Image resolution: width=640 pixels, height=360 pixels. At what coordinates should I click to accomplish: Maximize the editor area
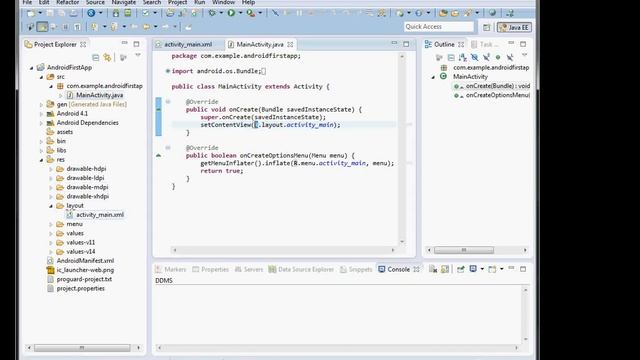pos(406,44)
